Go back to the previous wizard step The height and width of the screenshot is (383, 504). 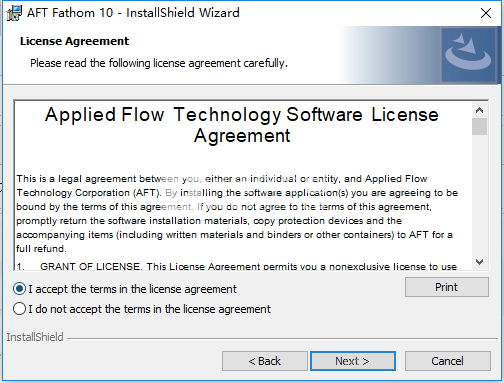coord(265,361)
